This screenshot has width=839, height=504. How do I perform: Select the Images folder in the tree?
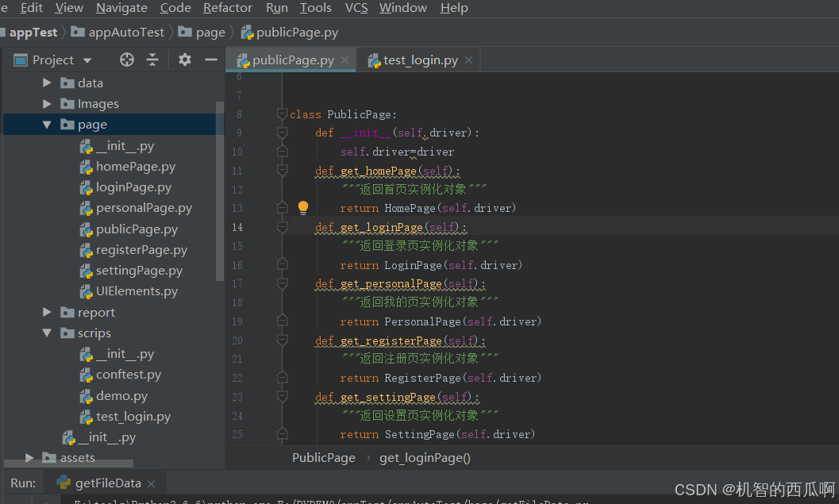[98, 104]
